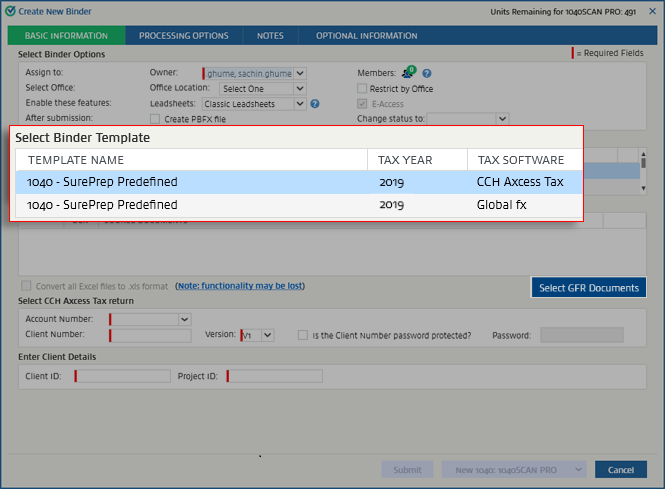
Task: Click help icon beside Leadsheets dropdown
Action: pyautogui.click(x=315, y=103)
